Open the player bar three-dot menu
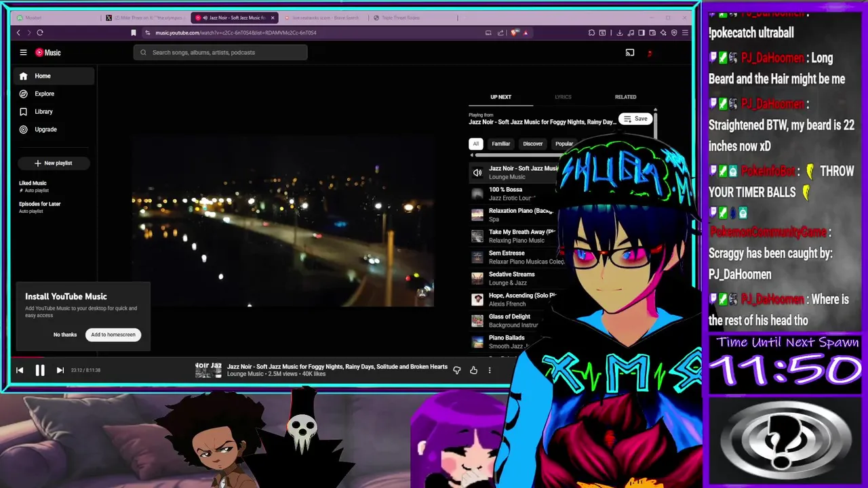The image size is (868, 488). pyautogui.click(x=490, y=370)
